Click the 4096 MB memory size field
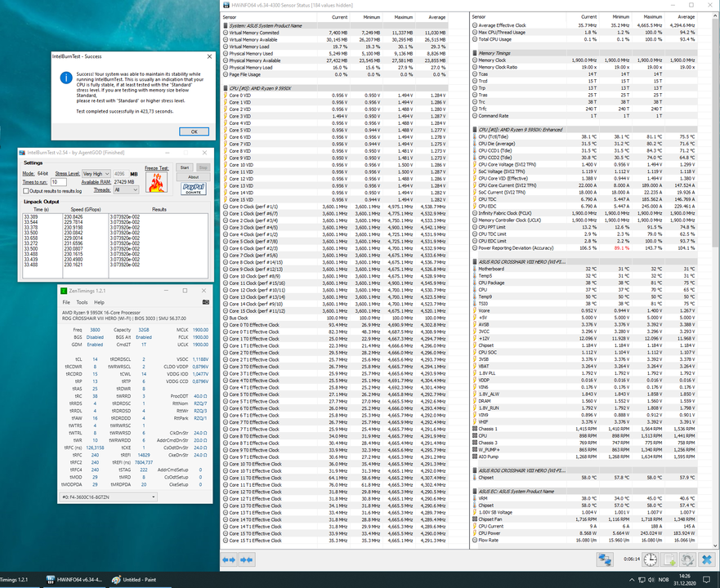 [120, 174]
